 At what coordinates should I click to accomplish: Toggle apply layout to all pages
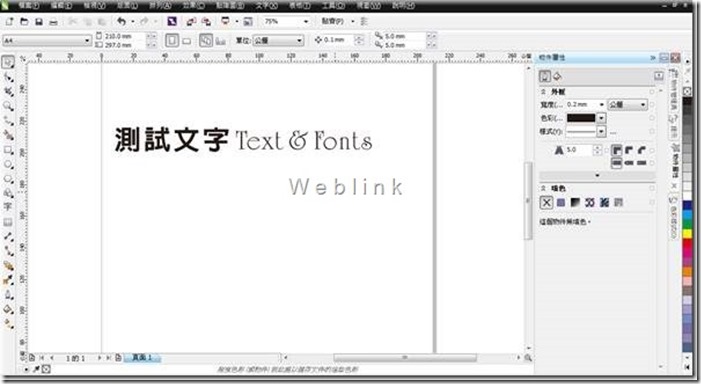[x=206, y=40]
